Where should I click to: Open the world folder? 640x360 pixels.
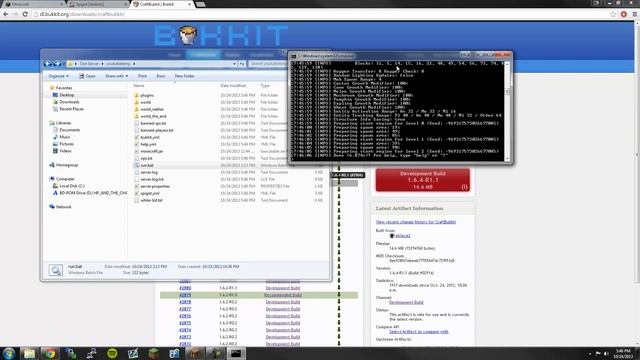coord(145,102)
